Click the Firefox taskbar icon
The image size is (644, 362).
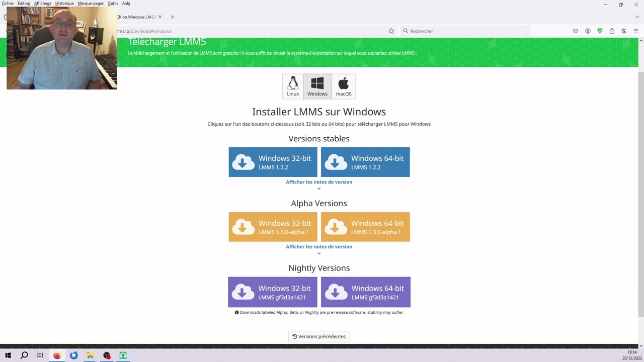[57, 355]
